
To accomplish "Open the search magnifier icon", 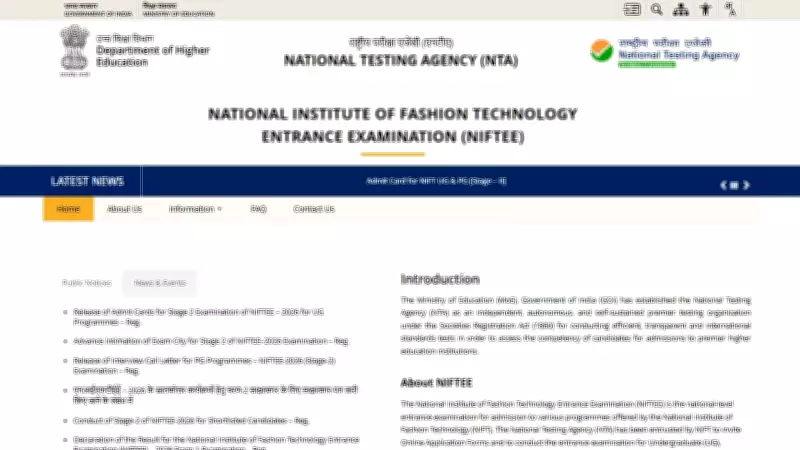I will click(x=657, y=9).
